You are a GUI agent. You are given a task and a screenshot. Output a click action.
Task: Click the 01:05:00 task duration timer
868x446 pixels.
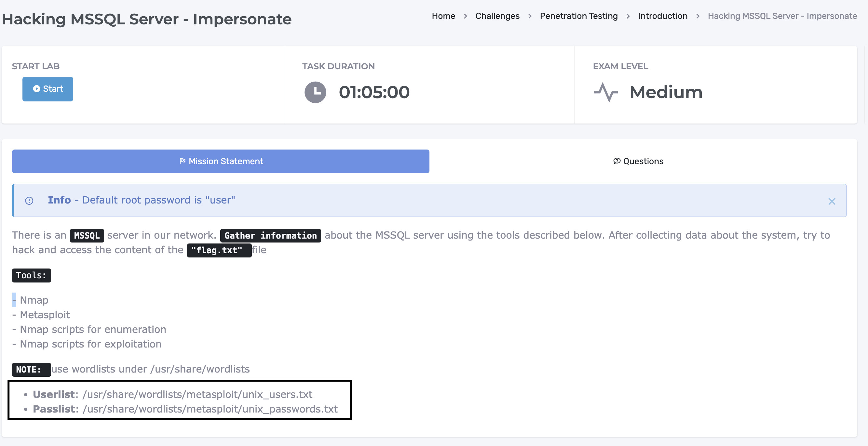click(374, 92)
